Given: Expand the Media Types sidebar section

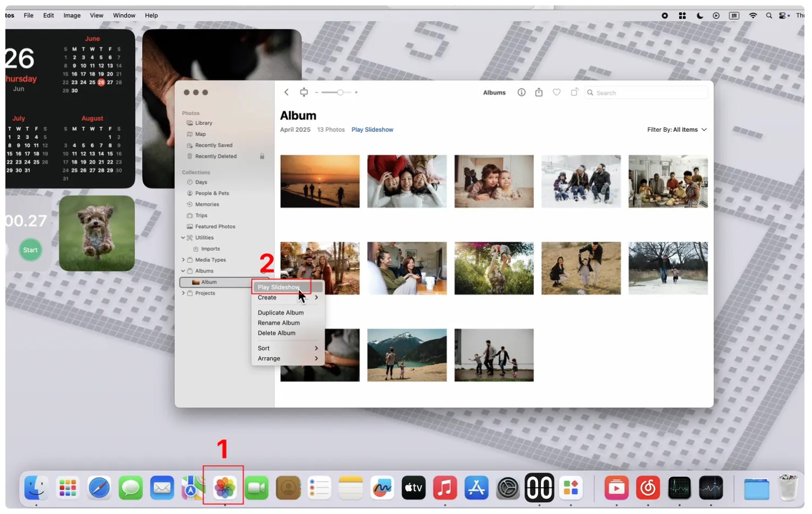Looking at the screenshot, I should pyautogui.click(x=183, y=260).
